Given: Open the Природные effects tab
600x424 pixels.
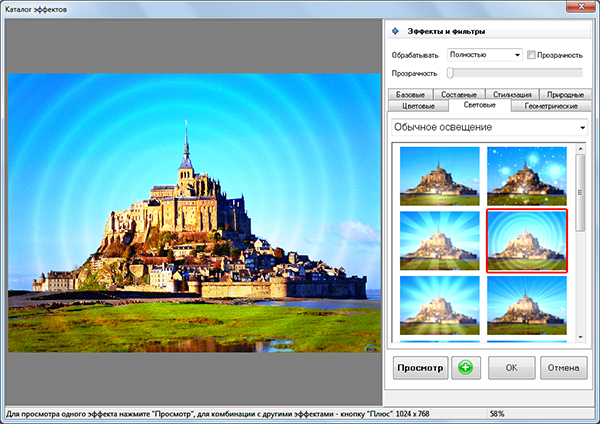Looking at the screenshot, I should (x=559, y=94).
